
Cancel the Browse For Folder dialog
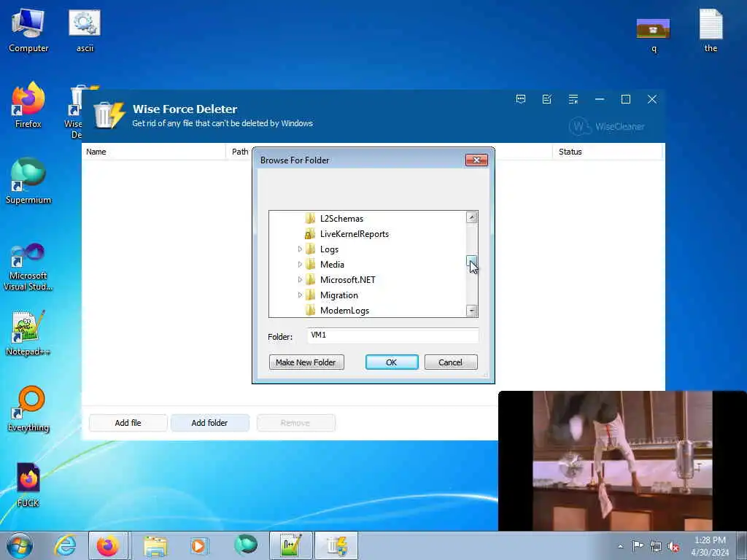451,362
